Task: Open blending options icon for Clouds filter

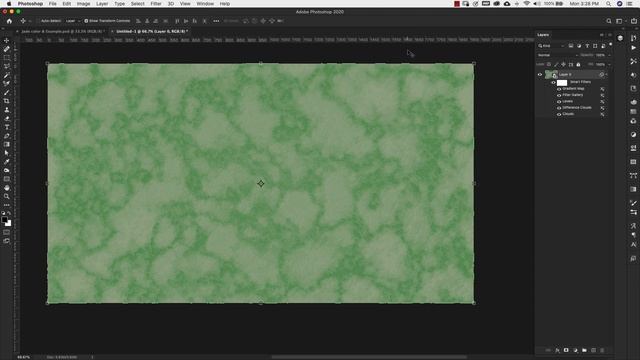Action: click(602, 114)
